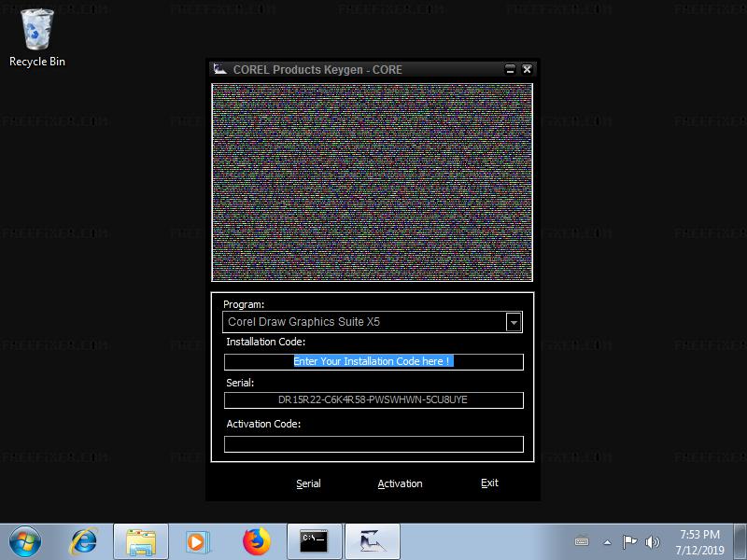Minimize the COREL Products Keygen window
This screenshot has height=560, width=747.
(x=510, y=69)
